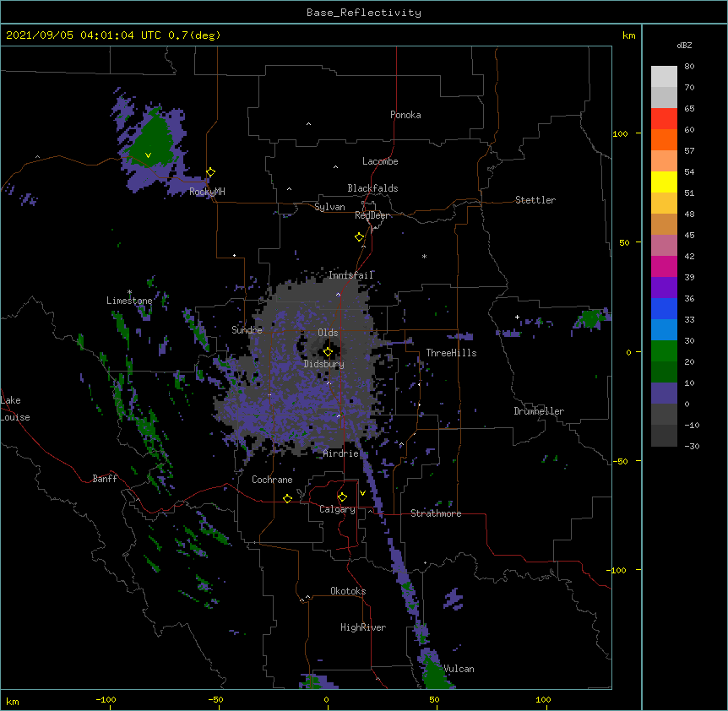The image size is (728, 711).
Task: Select the yellow V marker inside northwest green echo
Action: pos(148,155)
